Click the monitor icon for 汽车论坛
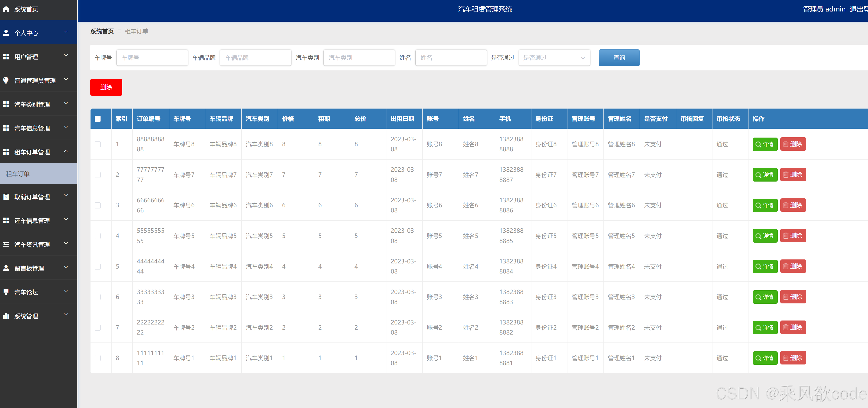This screenshot has width=868, height=408. pos(6,292)
